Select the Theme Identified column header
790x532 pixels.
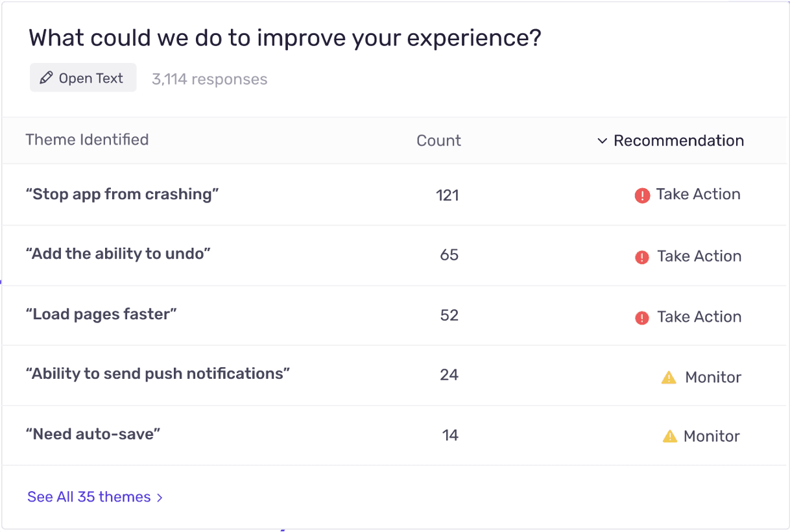point(87,140)
